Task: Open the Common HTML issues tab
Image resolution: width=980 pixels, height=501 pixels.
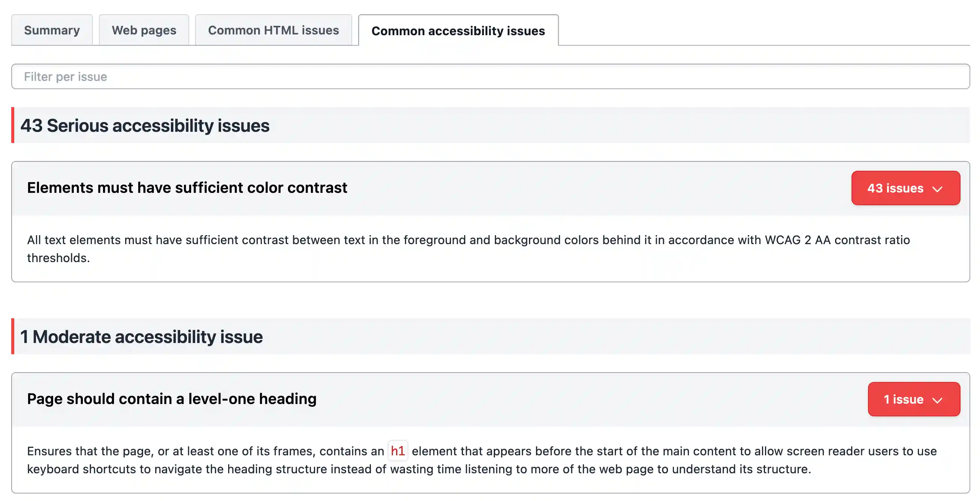Action: point(273,30)
